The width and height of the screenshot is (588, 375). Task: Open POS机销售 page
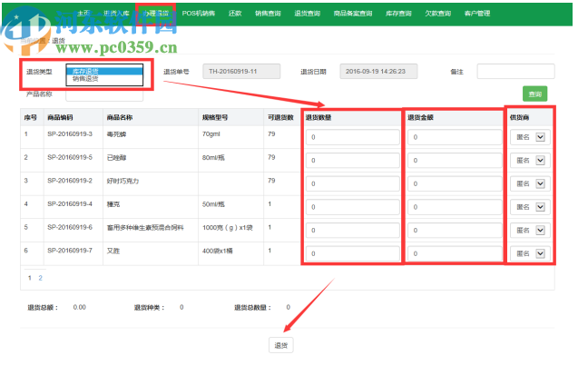[199, 13]
